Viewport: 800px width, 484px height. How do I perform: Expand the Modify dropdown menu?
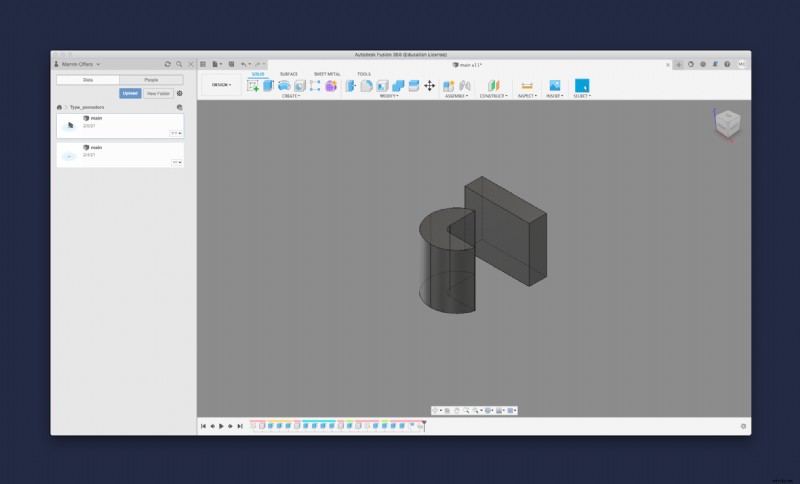click(x=388, y=96)
